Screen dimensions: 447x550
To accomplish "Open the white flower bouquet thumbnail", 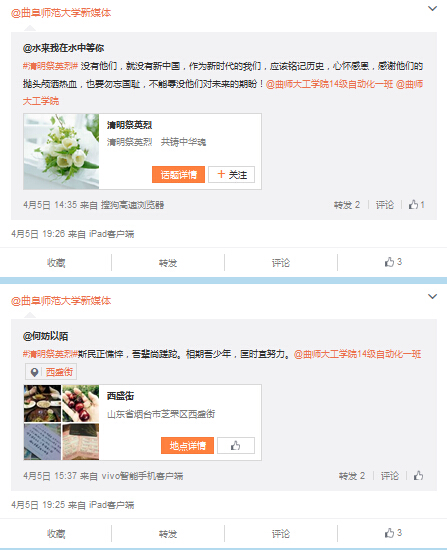I will (61, 152).
